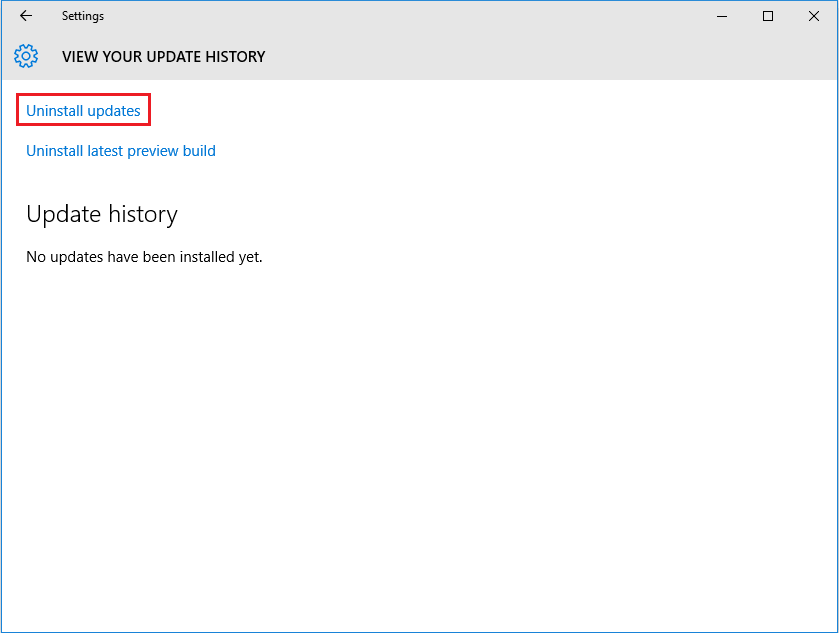This screenshot has width=839, height=633.
Task: Minimize the Settings window
Action: pyautogui.click(x=721, y=16)
